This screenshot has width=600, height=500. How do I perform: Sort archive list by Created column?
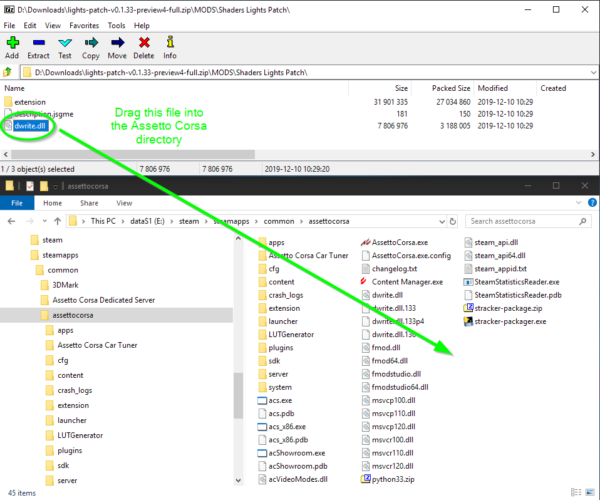point(553,88)
